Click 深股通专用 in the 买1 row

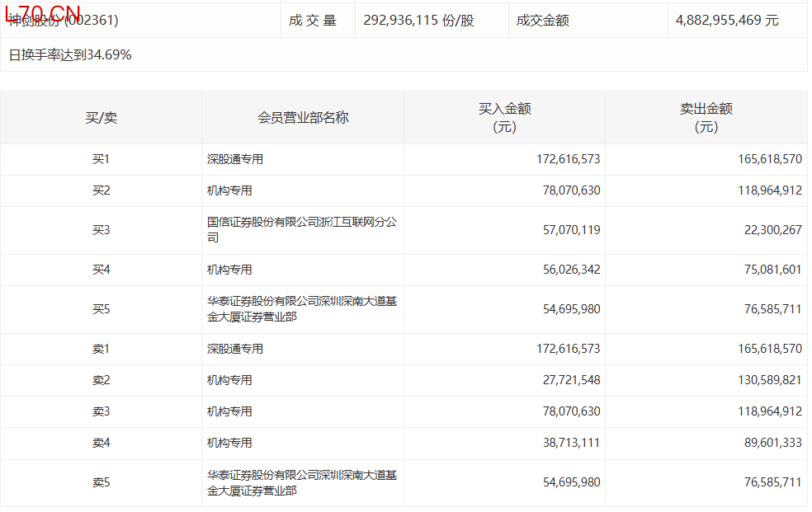235,160
